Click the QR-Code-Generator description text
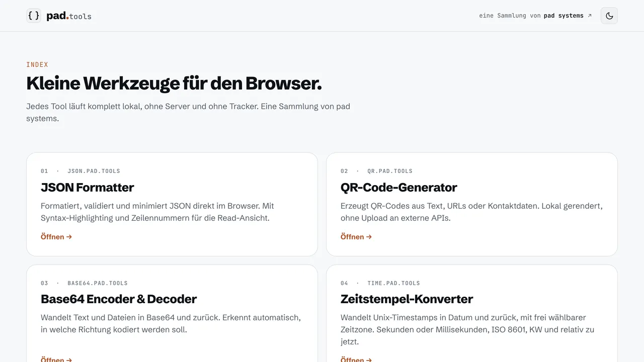644x362 pixels. (471, 212)
